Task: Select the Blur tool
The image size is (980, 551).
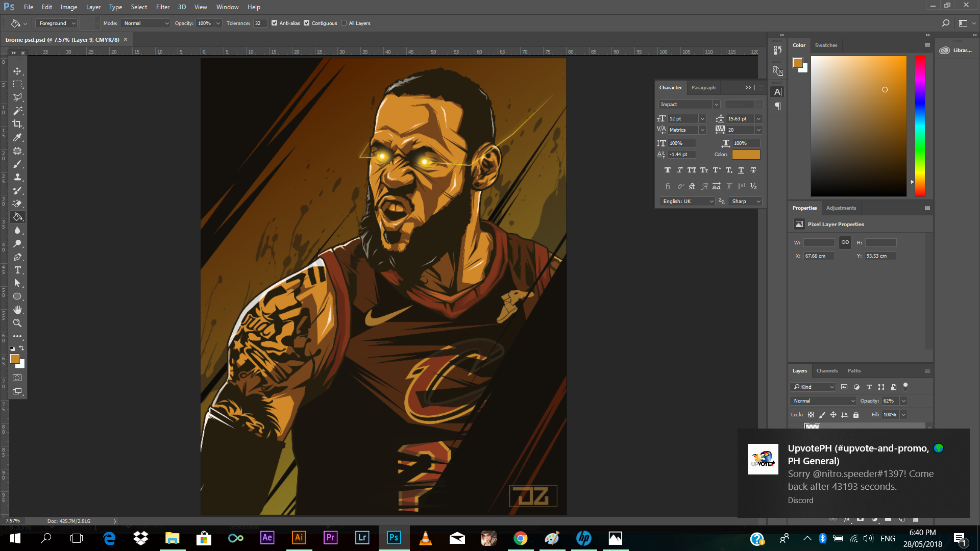Action: (17, 230)
